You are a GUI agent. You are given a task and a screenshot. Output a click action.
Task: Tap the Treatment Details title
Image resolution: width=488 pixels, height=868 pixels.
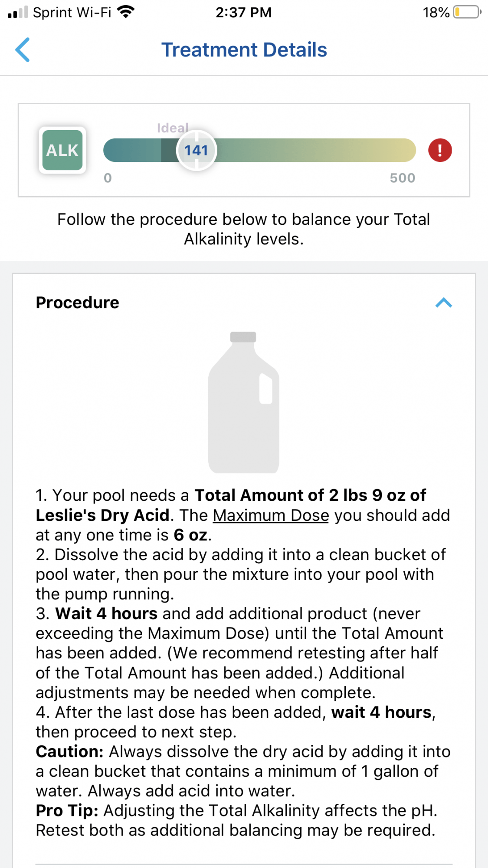pos(244,50)
